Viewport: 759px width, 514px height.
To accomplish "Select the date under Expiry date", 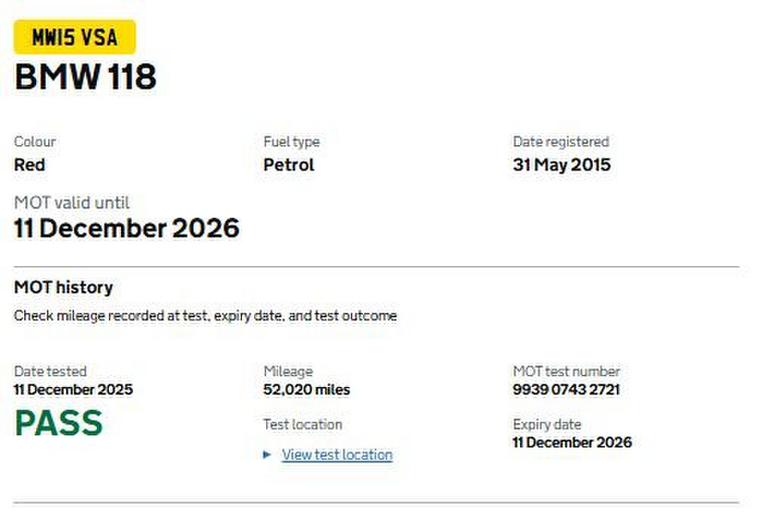I will coord(572,442).
